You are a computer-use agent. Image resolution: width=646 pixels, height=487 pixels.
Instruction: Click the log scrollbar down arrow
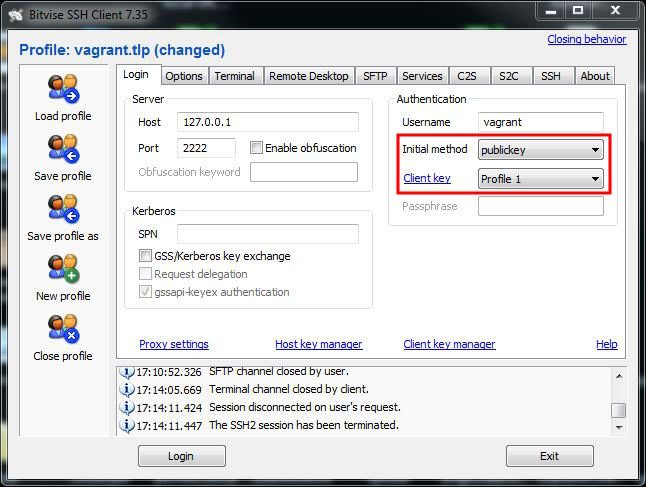619,427
